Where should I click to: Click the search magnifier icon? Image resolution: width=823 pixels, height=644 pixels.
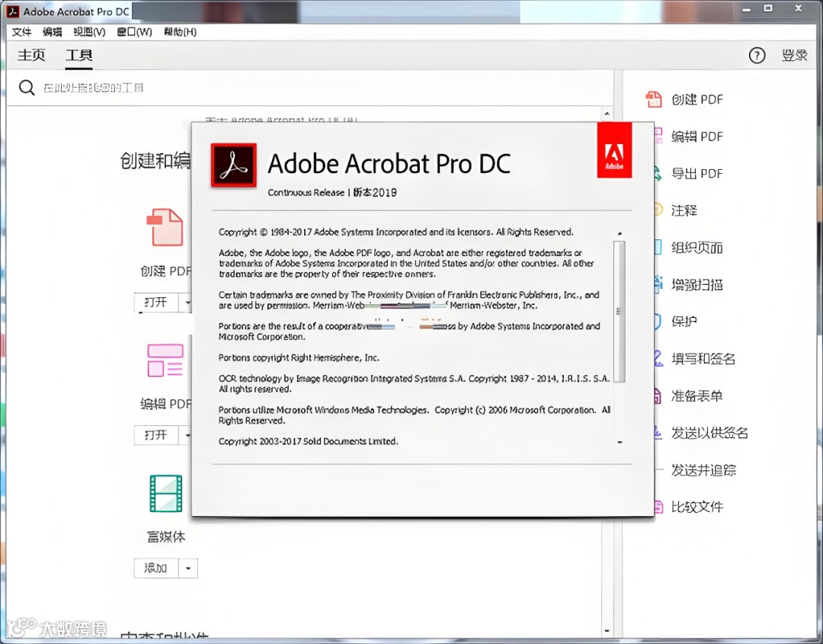tap(27, 87)
